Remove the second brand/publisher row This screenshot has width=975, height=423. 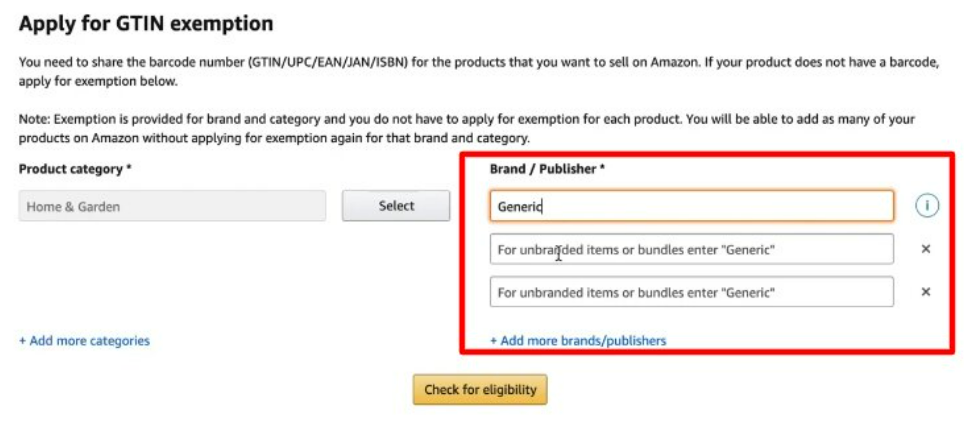[926, 249]
